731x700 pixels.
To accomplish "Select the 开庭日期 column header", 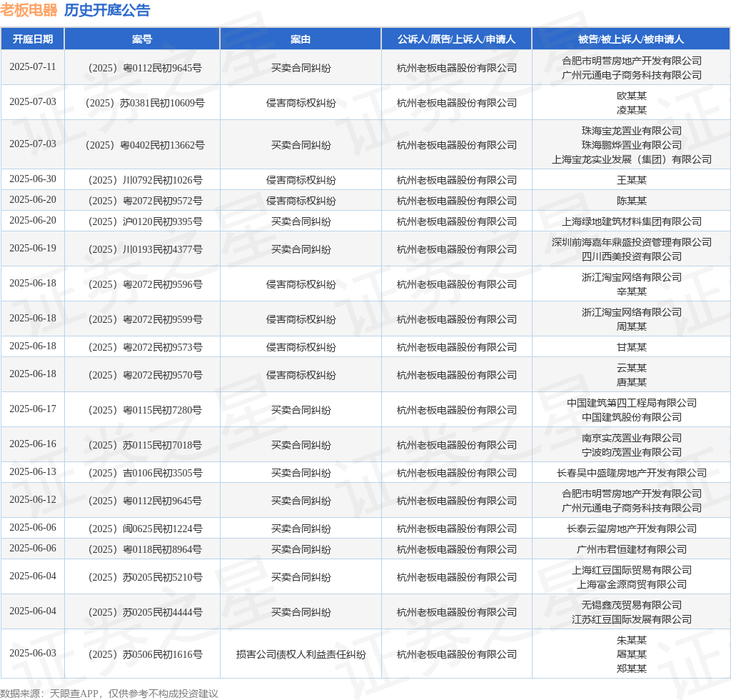I will (33, 39).
